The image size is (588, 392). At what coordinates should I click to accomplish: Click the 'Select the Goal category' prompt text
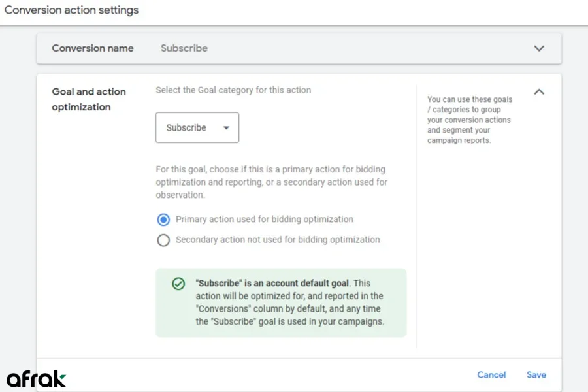(233, 90)
